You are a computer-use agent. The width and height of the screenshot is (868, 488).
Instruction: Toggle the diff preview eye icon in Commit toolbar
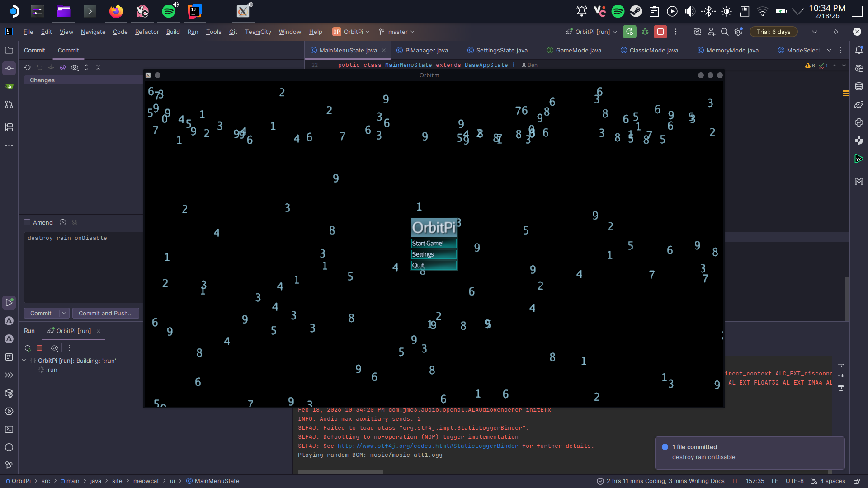click(x=75, y=67)
